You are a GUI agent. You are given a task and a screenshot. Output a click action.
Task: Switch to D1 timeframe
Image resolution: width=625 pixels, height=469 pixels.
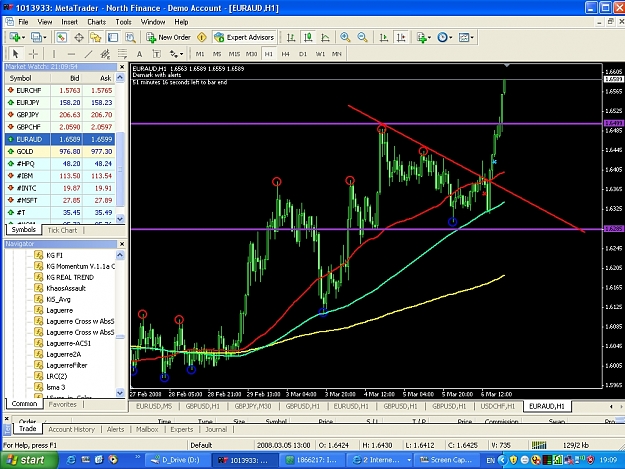coord(303,54)
